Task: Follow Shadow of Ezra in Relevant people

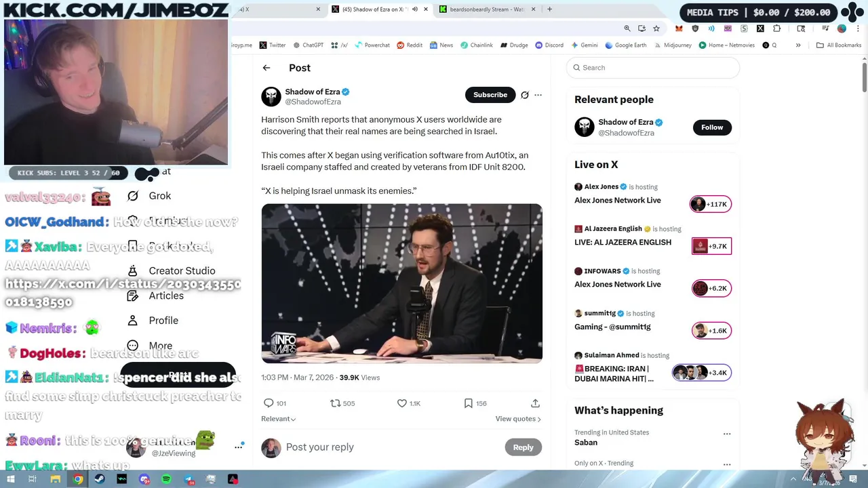Action: click(x=712, y=127)
